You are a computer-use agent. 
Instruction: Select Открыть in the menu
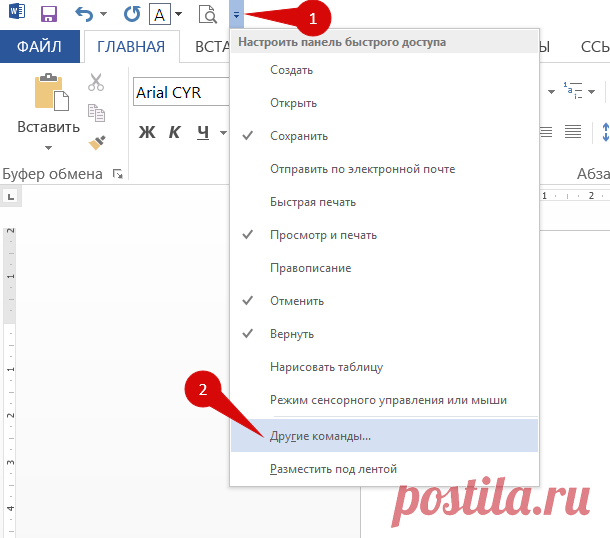(x=384, y=103)
